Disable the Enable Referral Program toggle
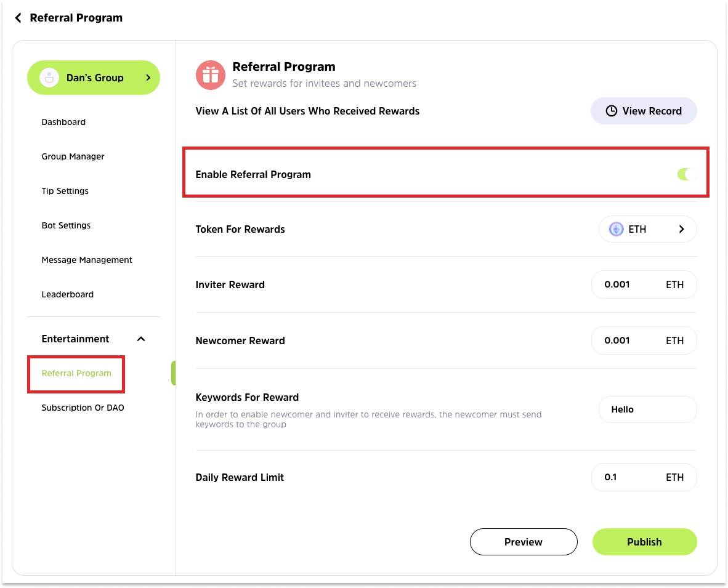 (687, 174)
